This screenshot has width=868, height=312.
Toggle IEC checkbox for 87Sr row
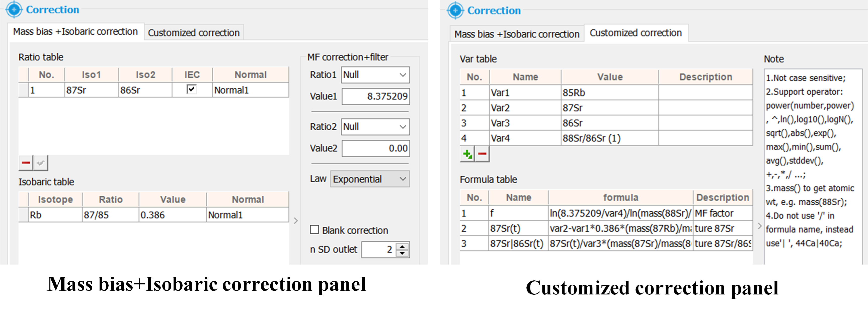tap(191, 89)
